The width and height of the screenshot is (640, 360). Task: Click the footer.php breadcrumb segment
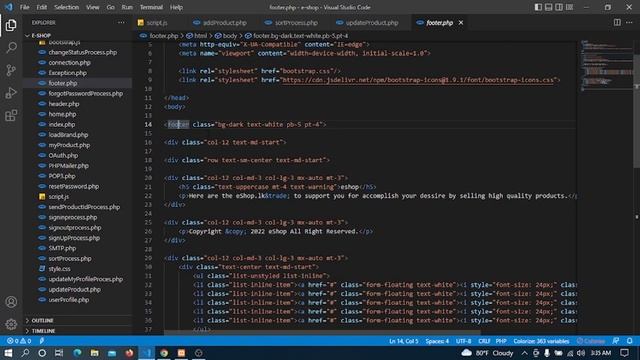pyautogui.click(x=159, y=36)
